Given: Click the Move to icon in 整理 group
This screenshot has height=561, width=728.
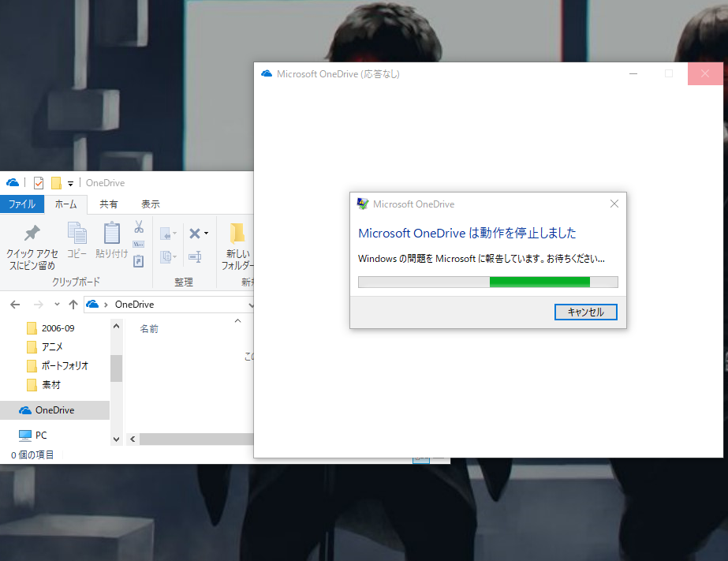Looking at the screenshot, I should [166, 234].
